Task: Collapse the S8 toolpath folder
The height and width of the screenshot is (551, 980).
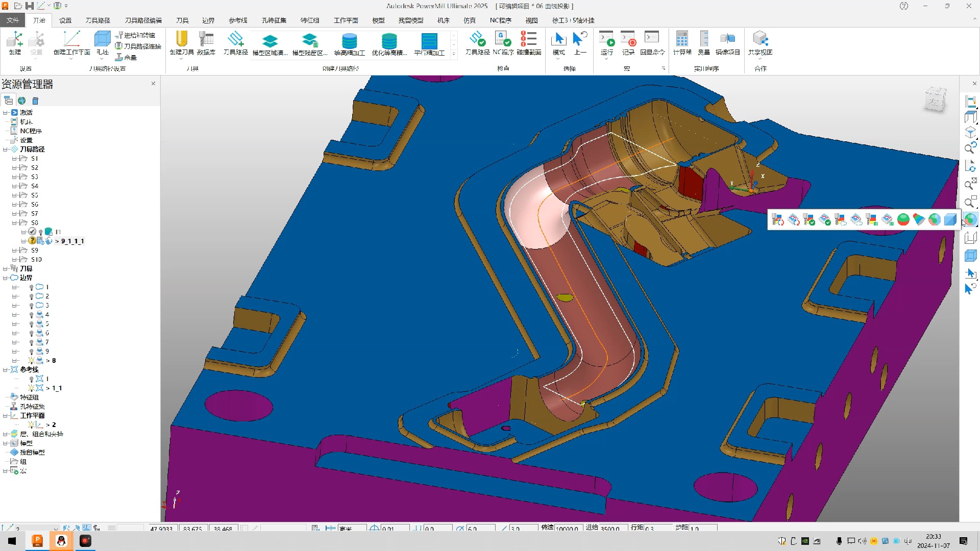Action: point(14,223)
